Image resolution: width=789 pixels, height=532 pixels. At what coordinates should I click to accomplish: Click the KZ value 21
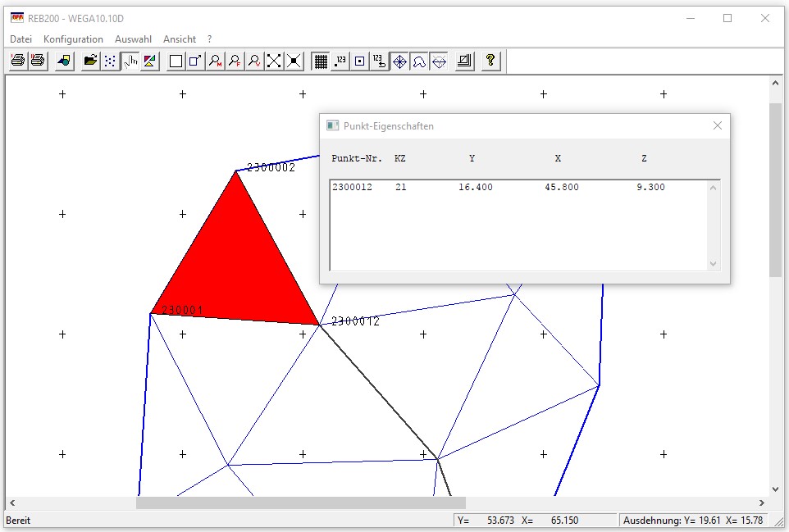(x=400, y=187)
